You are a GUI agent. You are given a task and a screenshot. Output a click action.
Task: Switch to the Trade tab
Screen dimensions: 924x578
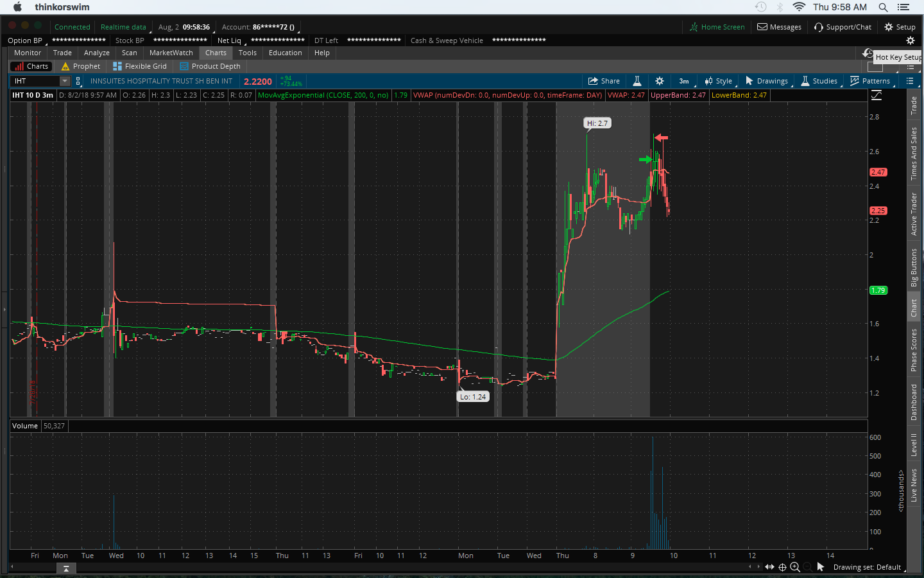pos(62,53)
